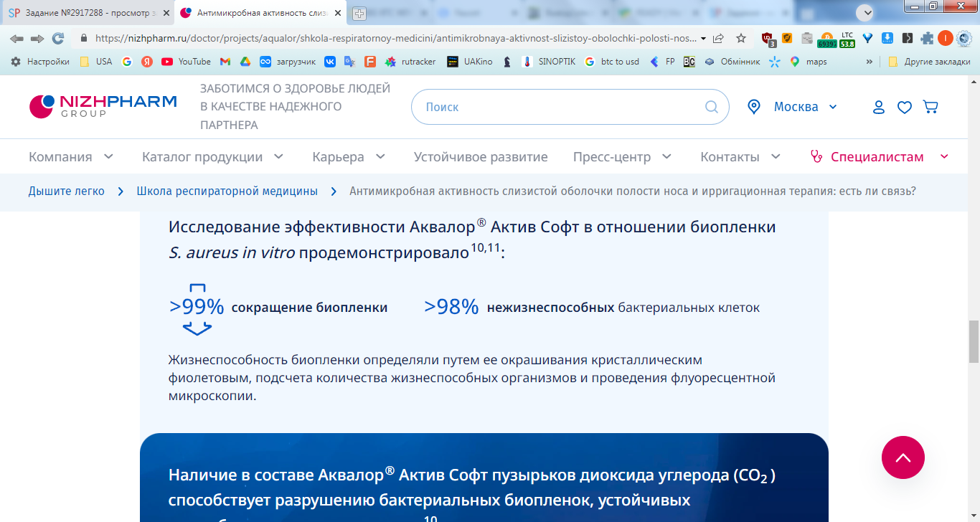Image resolution: width=980 pixels, height=522 pixels.
Task: Open the favorites heart icon
Action: [905, 107]
